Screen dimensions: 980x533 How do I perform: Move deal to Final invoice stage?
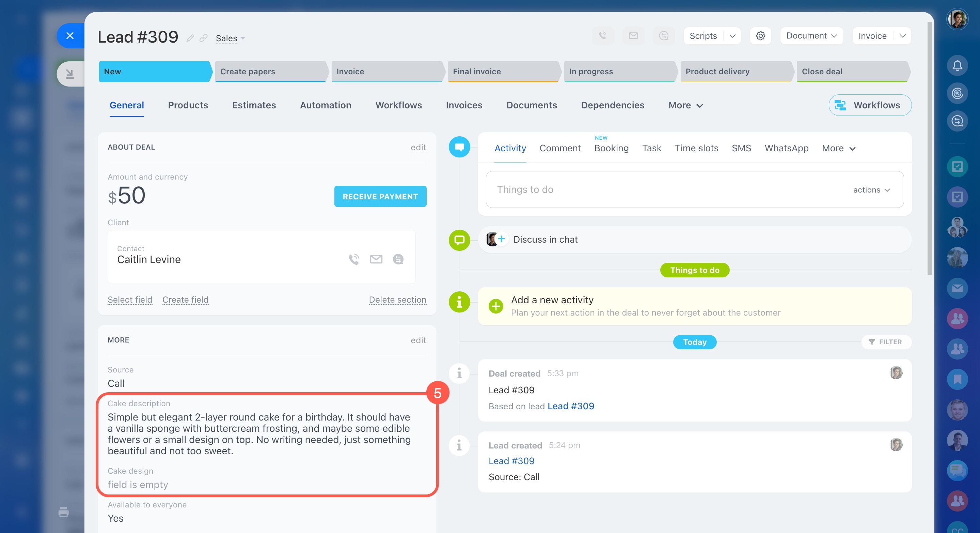coord(502,72)
